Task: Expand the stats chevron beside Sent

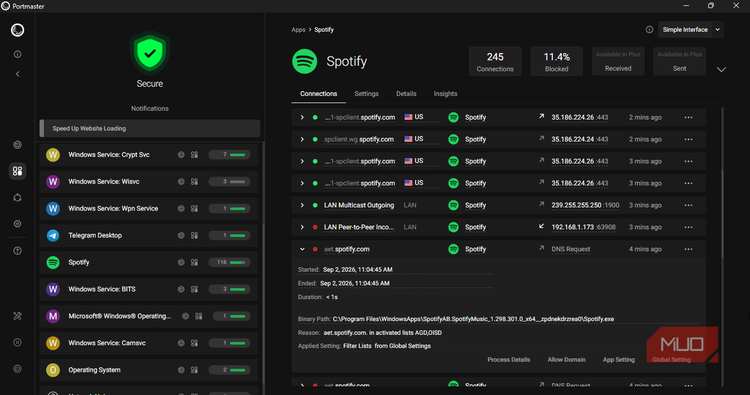Action: click(x=721, y=70)
